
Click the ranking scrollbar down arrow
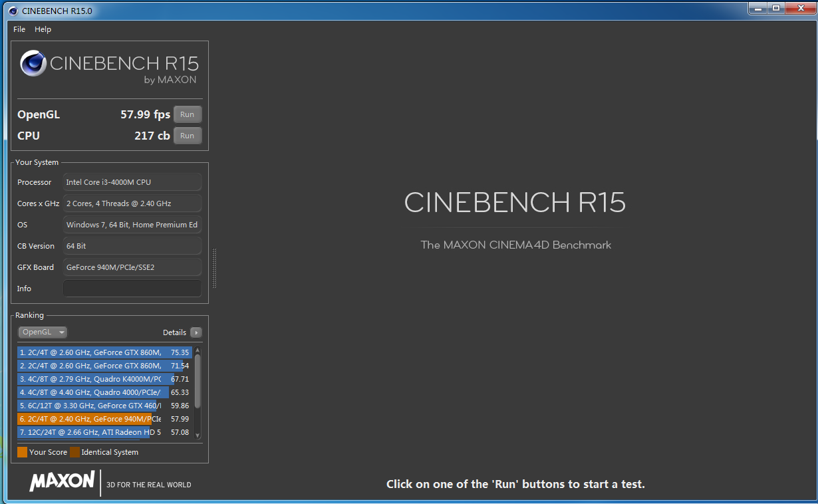click(x=198, y=436)
